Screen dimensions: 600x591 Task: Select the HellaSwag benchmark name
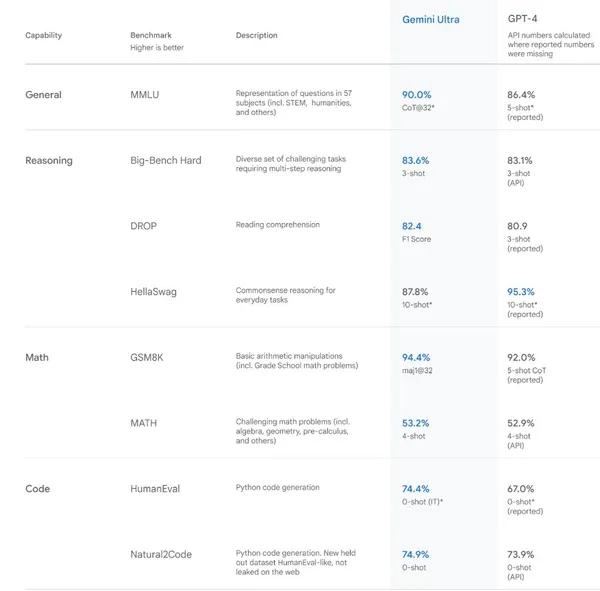(153, 292)
